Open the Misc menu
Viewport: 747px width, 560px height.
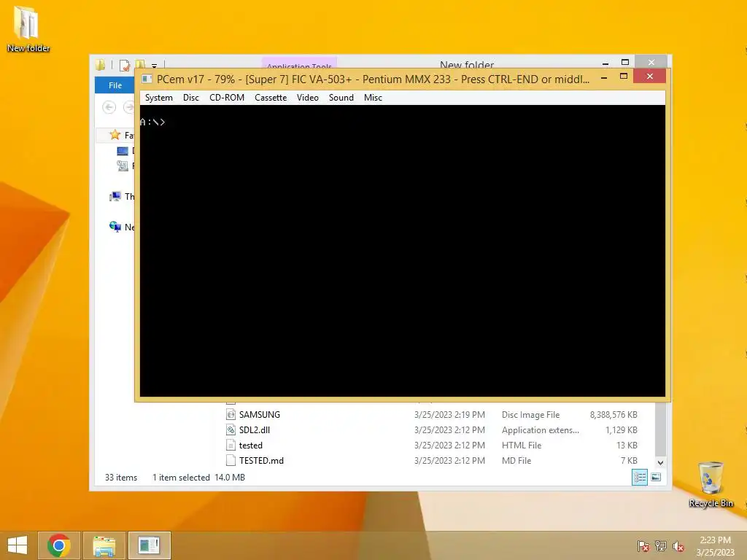373,98
